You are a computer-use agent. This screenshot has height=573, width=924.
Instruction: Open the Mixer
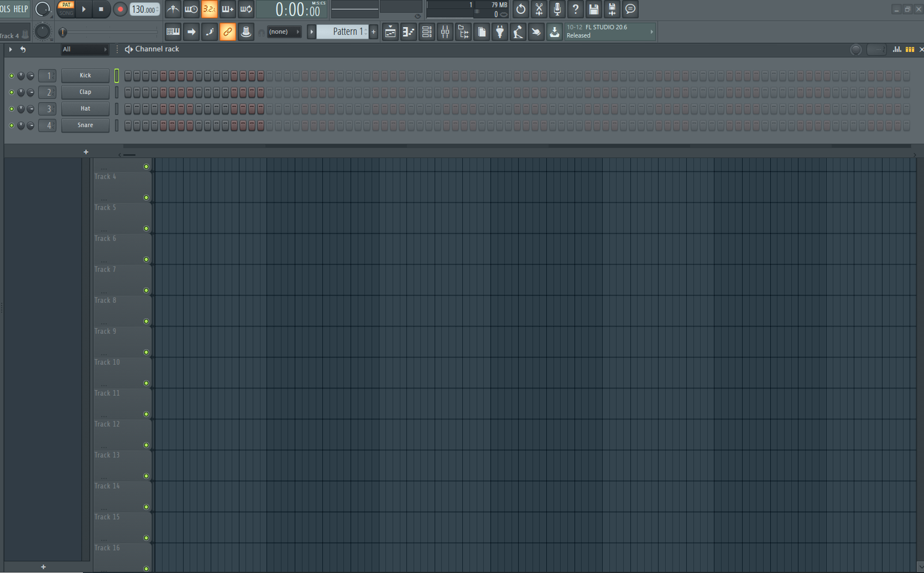(445, 32)
